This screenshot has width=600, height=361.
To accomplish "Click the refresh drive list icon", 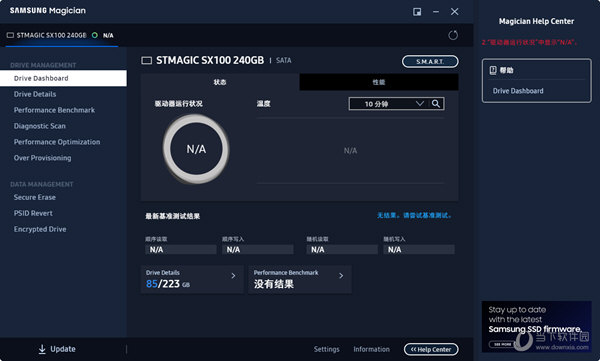I will (453, 35).
